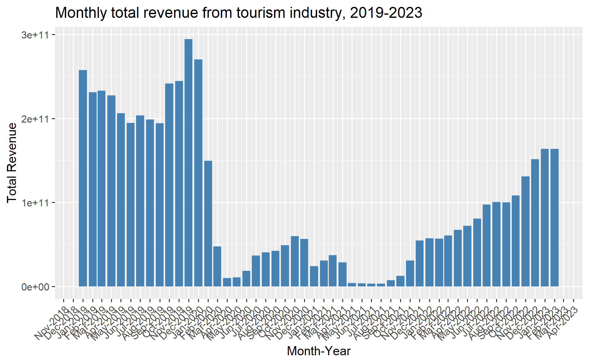Select the Dec-2022 revenue bar
Screen dimensions: 589x364
pos(535,223)
